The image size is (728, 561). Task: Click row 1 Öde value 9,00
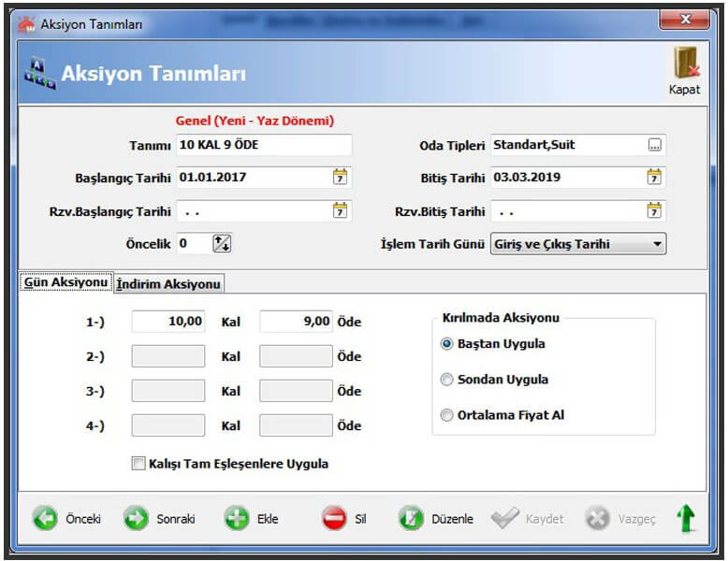(297, 321)
